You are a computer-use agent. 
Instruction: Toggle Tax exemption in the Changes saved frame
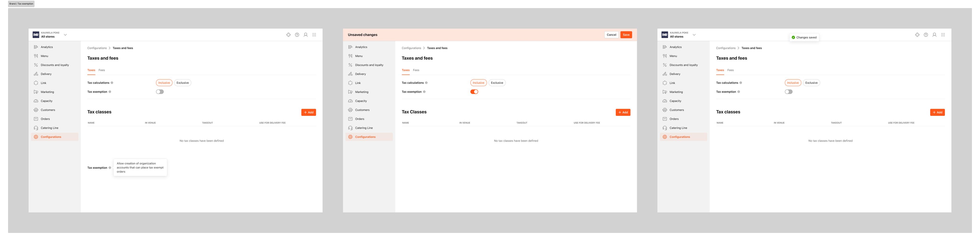(x=789, y=92)
